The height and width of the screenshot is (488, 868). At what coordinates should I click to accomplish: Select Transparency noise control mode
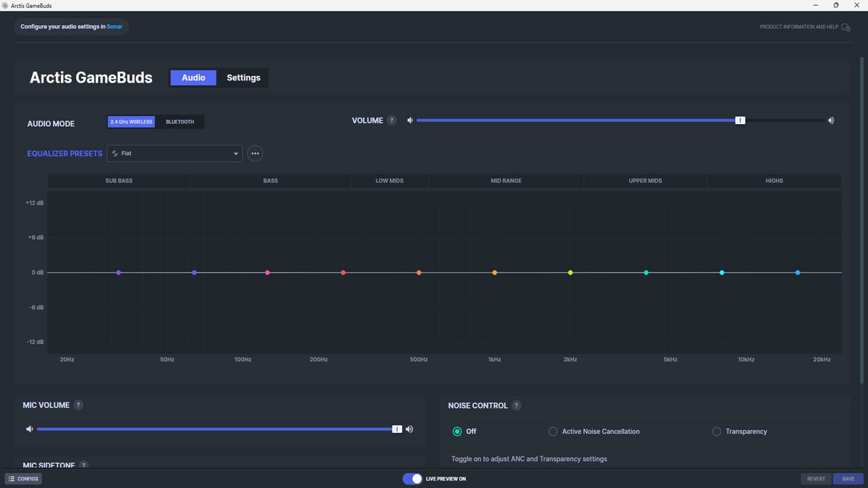coord(717,432)
